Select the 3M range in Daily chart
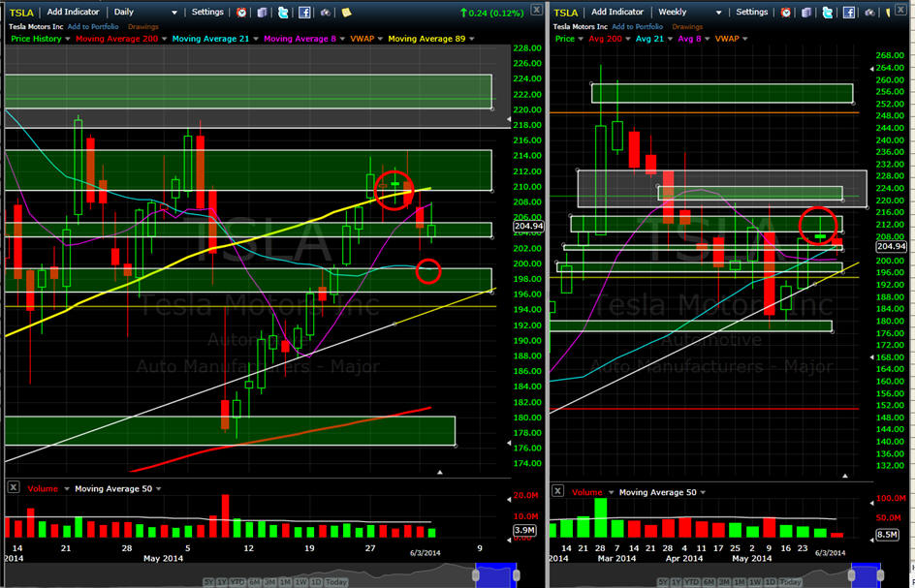The height and width of the screenshot is (588, 915). (x=269, y=582)
